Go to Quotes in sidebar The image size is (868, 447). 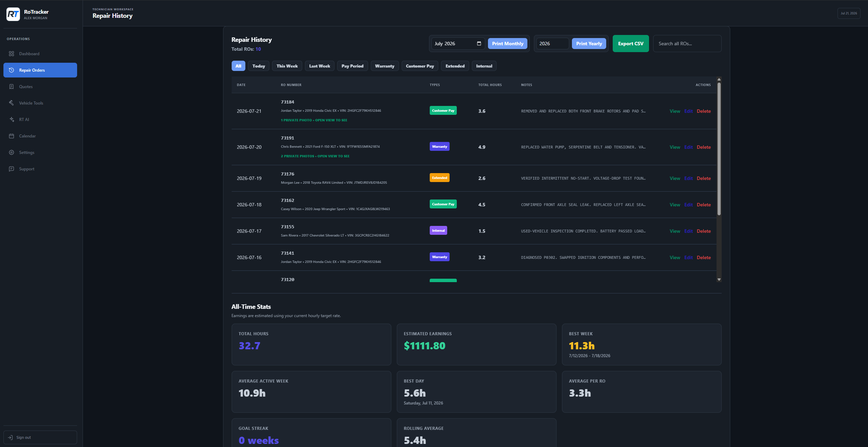(x=40, y=87)
